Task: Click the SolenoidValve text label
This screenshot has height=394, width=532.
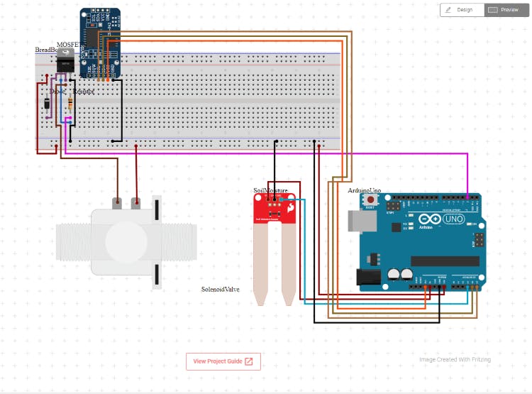Action: pos(222,290)
